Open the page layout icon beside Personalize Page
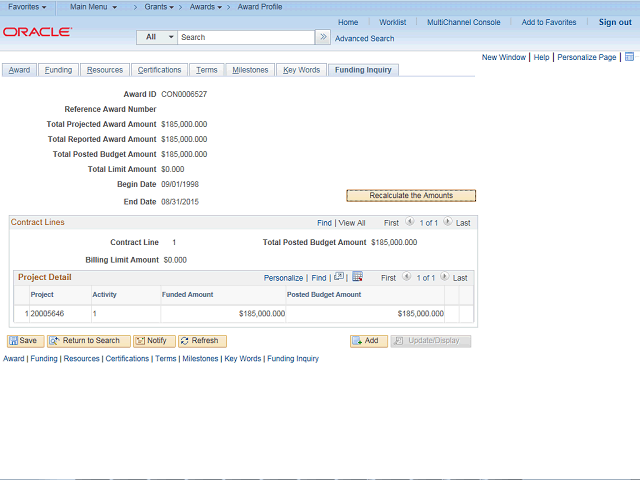 click(629, 57)
